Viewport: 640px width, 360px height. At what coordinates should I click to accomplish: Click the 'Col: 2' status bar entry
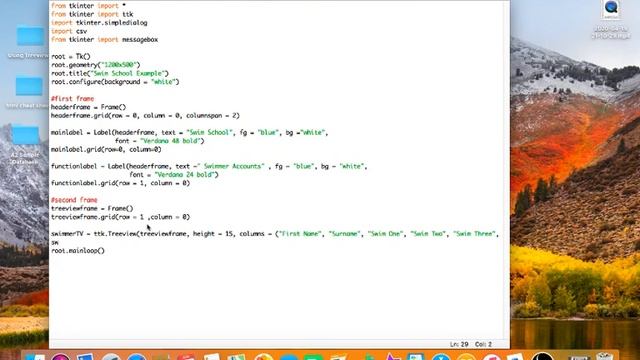click(x=483, y=344)
